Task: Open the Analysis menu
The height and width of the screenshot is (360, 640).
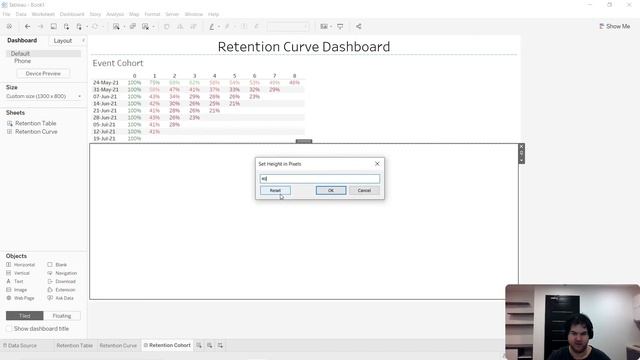Action: pos(115,14)
